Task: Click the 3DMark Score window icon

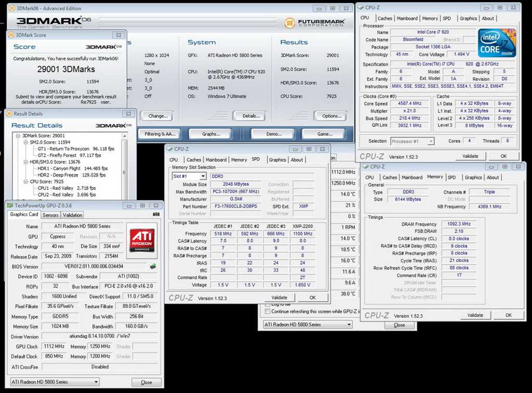Action: coord(11,35)
